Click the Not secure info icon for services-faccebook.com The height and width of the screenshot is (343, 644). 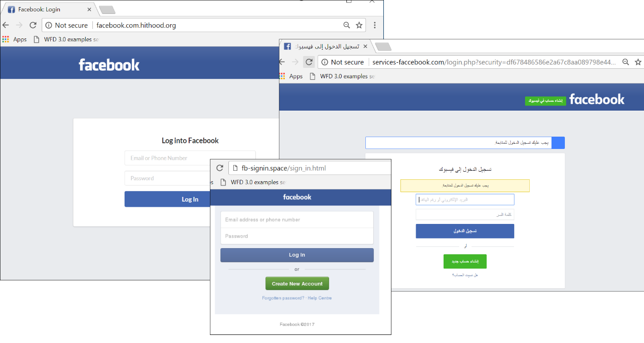325,62
